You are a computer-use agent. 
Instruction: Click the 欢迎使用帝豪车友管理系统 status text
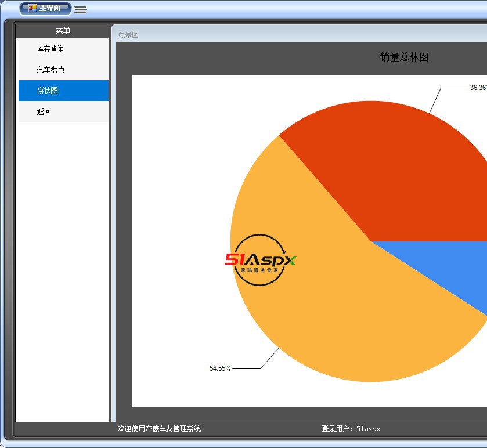159,429
